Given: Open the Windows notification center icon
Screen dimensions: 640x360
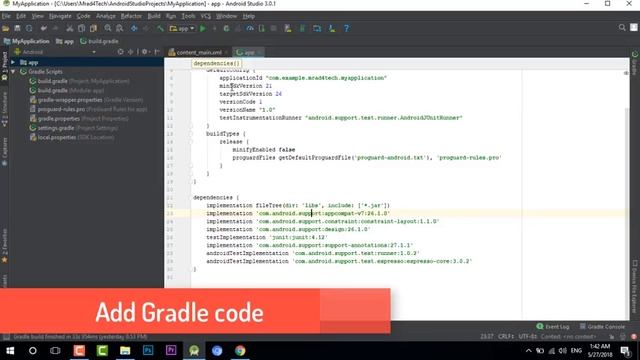Looking at the screenshot, I should 625,351.
